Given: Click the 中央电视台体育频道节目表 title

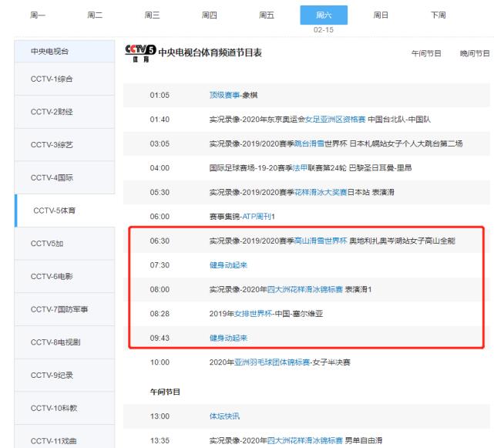Looking at the screenshot, I should tap(210, 52).
